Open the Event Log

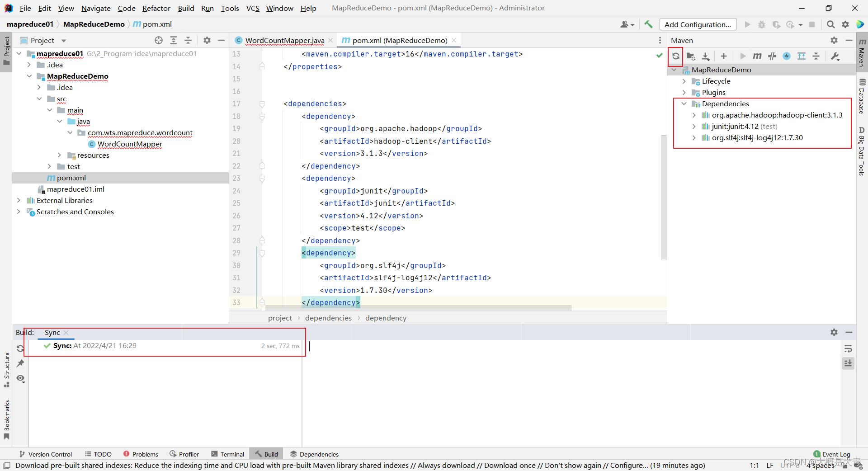point(832,454)
